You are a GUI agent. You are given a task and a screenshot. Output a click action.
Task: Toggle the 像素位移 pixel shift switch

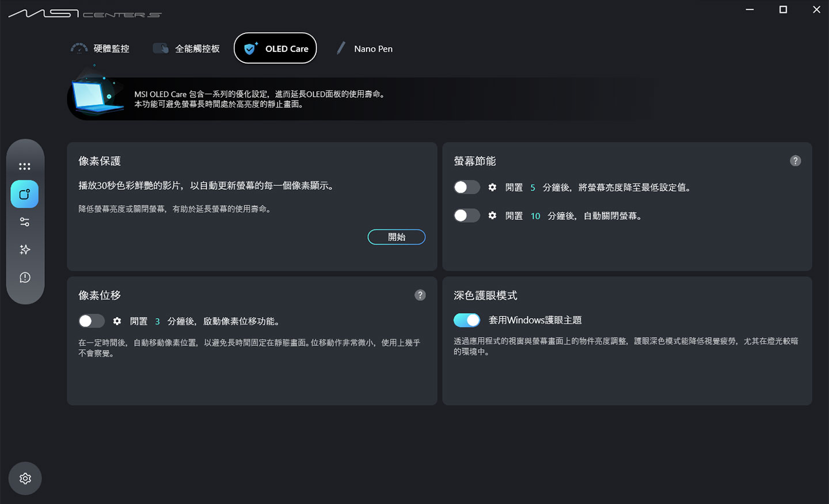pos(91,321)
